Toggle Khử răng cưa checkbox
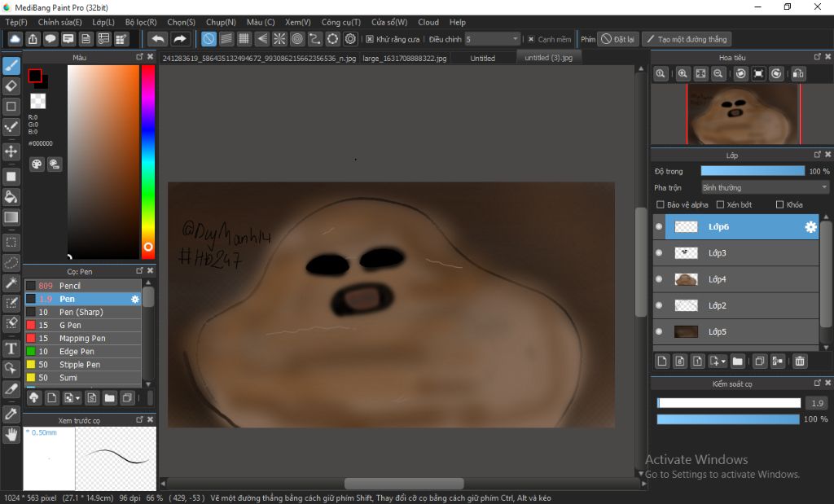 click(370, 39)
